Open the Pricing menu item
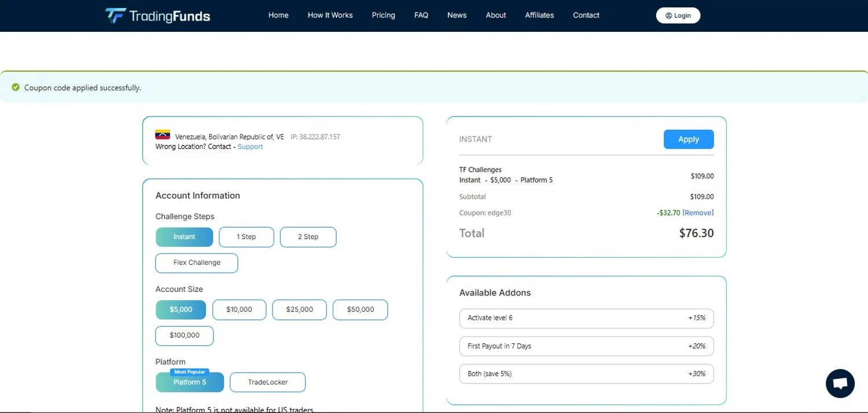The image size is (868, 413). coord(384,15)
